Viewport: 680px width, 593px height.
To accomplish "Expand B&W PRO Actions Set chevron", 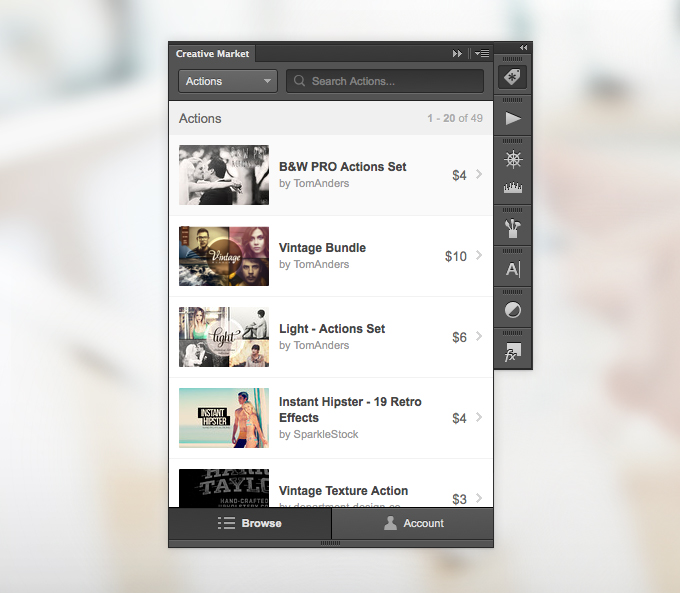I will point(479,174).
